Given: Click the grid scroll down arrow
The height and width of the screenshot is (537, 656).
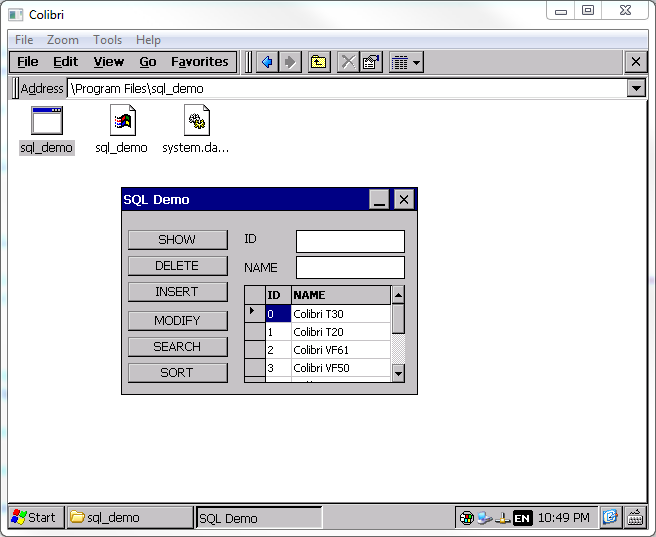Looking at the screenshot, I should pyautogui.click(x=398, y=373).
